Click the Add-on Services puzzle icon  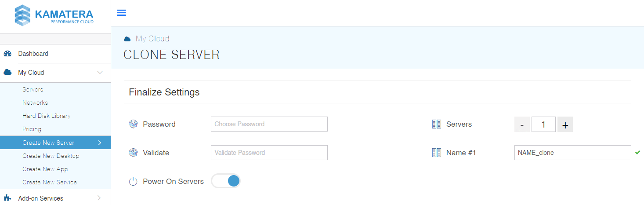pyautogui.click(x=7, y=198)
